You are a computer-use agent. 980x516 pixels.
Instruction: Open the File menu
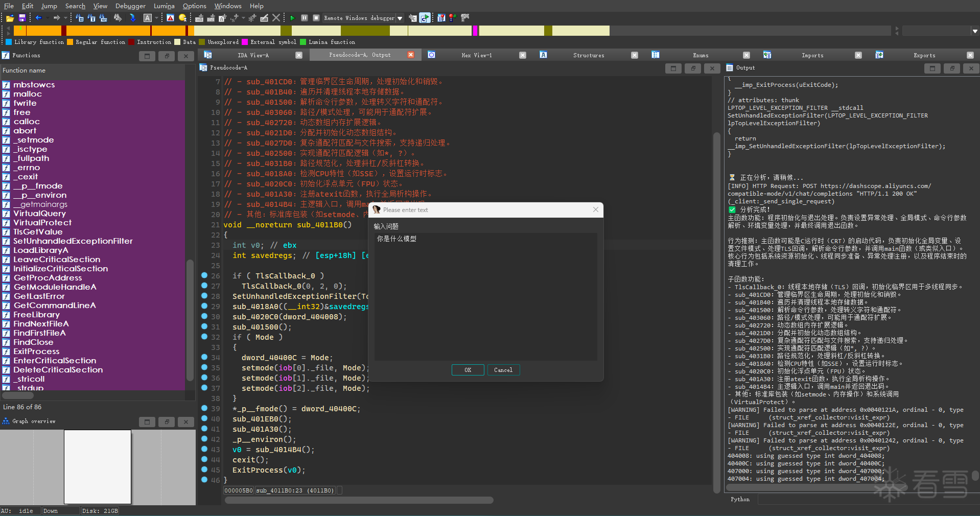[x=9, y=6]
